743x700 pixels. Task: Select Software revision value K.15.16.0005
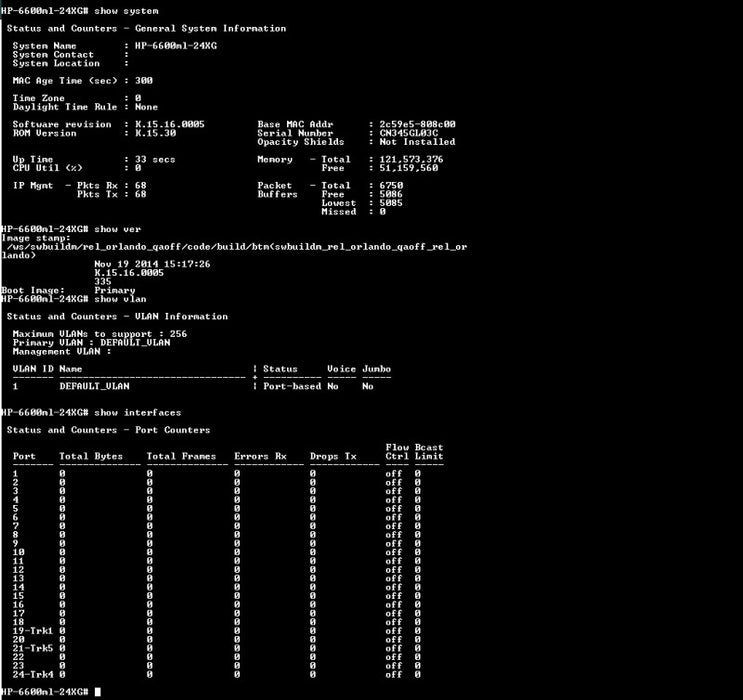170,124
